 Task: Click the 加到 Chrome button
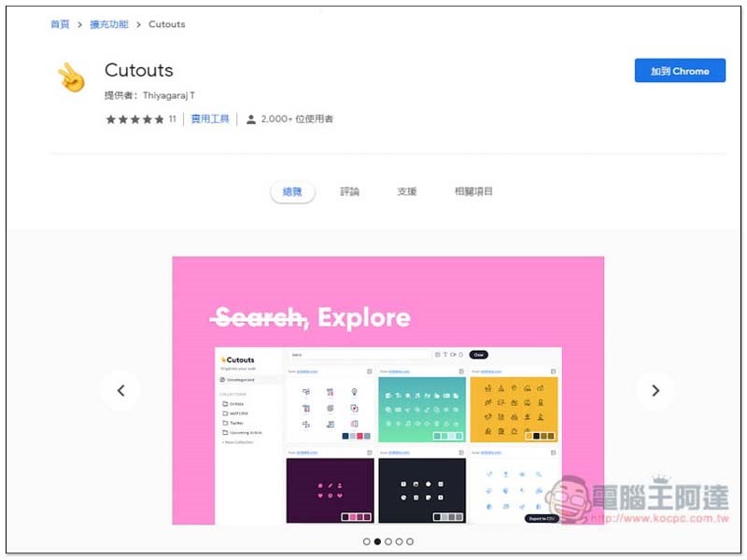pos(680,71)
